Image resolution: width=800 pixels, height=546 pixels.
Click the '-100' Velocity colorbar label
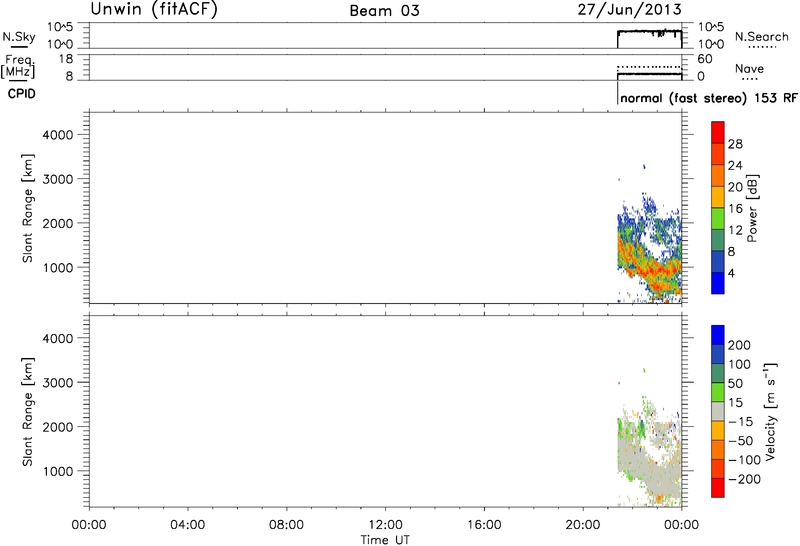point(744,460)
